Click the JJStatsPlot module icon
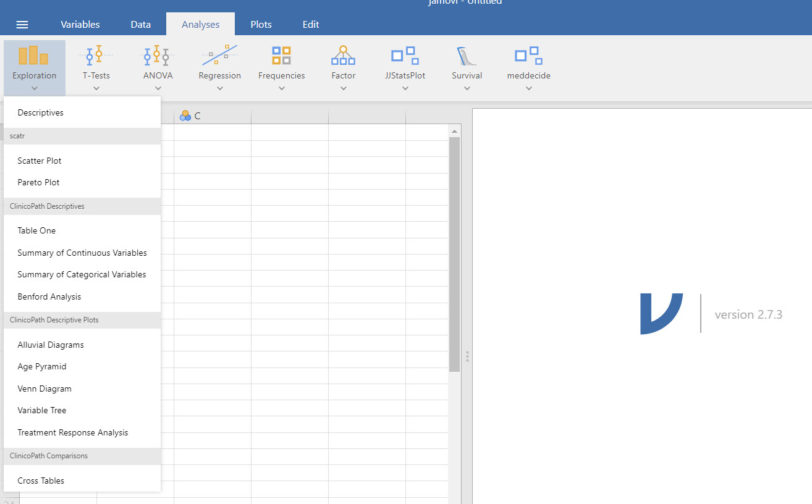The image size is (812, 504). point(405,55)
